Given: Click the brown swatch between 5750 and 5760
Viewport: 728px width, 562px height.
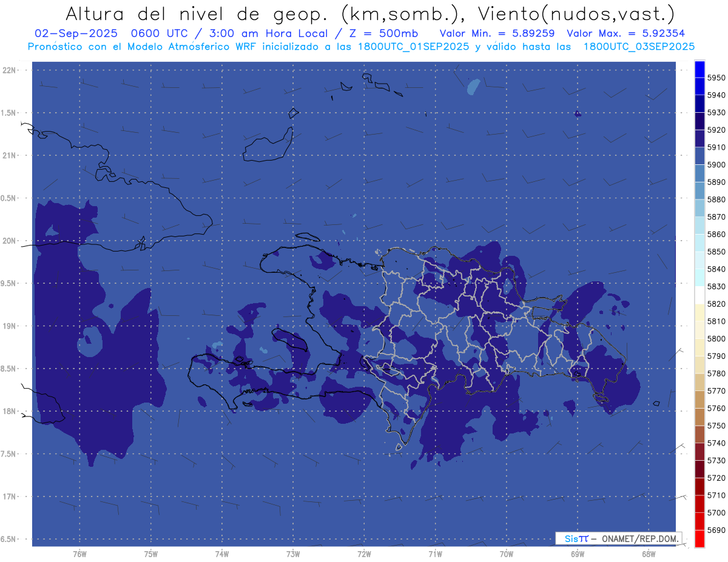Looking at the screenshot, I should 699,416.
